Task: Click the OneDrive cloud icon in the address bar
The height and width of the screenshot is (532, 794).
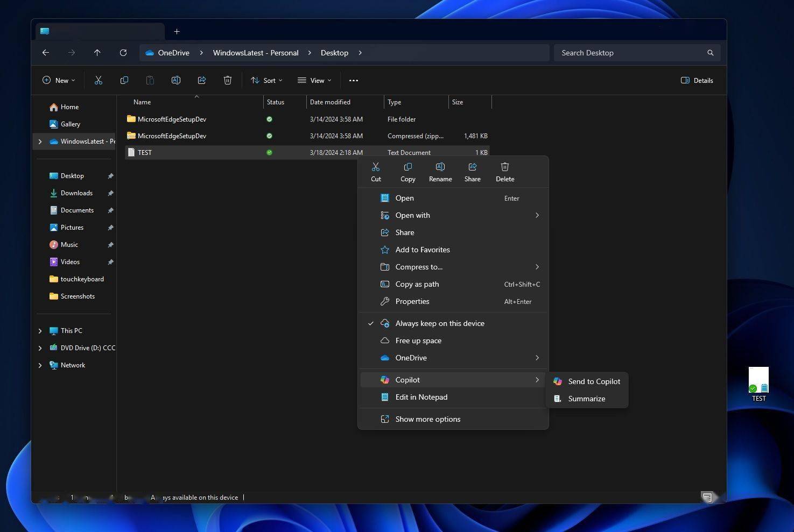Action: pos(150,53)
